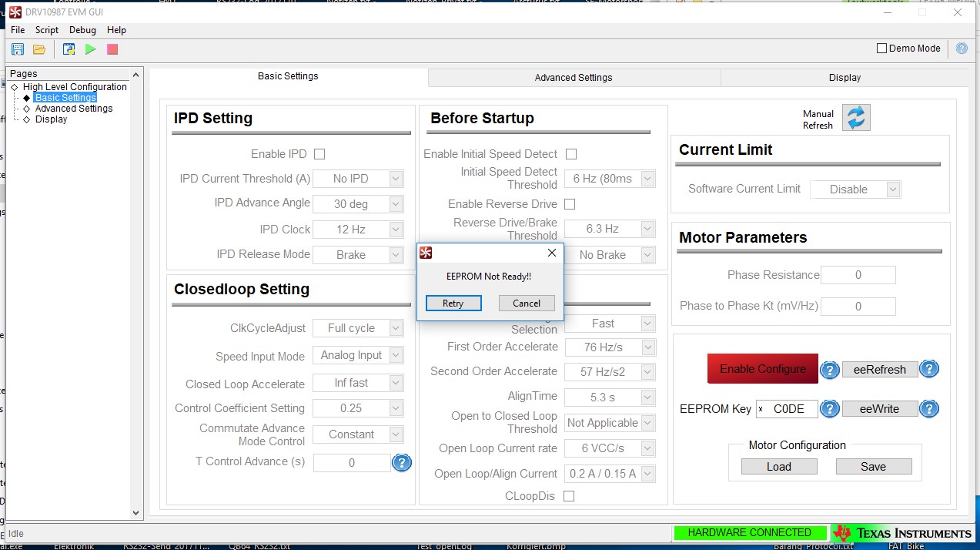Click the T Control Advance input field
The height and width of the screenshot is (550, 980).
click(x=352, y=463)
